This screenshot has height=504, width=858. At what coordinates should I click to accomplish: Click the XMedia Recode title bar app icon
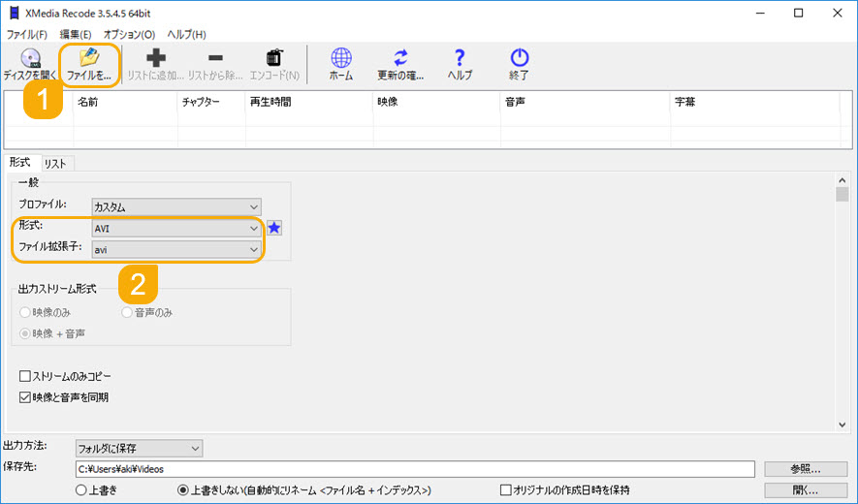click(x=14, y=13)
